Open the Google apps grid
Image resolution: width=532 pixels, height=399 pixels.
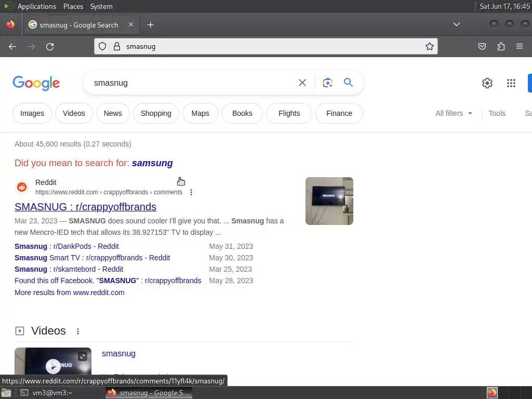511,83
